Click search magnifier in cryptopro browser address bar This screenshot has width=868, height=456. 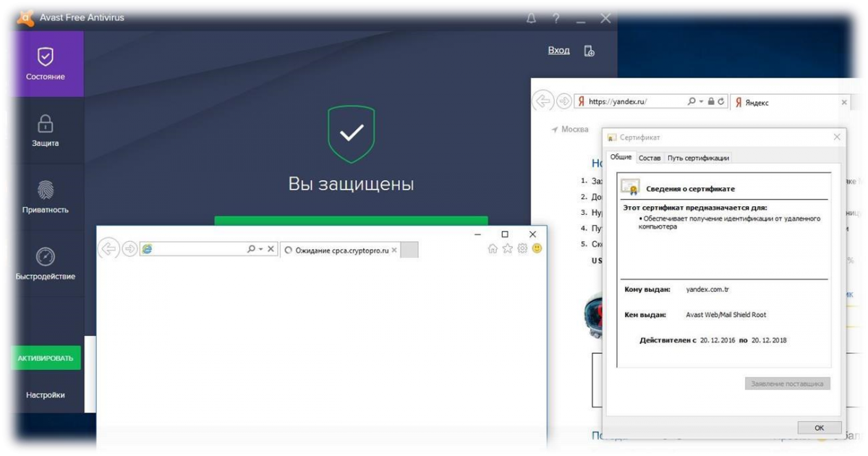pyautogui.click(x=251, y=249)
